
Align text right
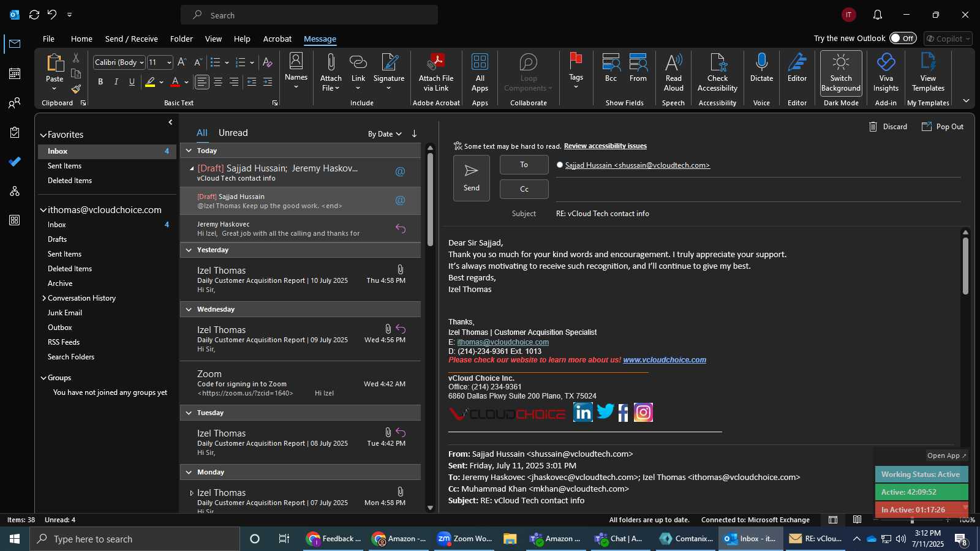pyautogui.click(x=234, y=82)
